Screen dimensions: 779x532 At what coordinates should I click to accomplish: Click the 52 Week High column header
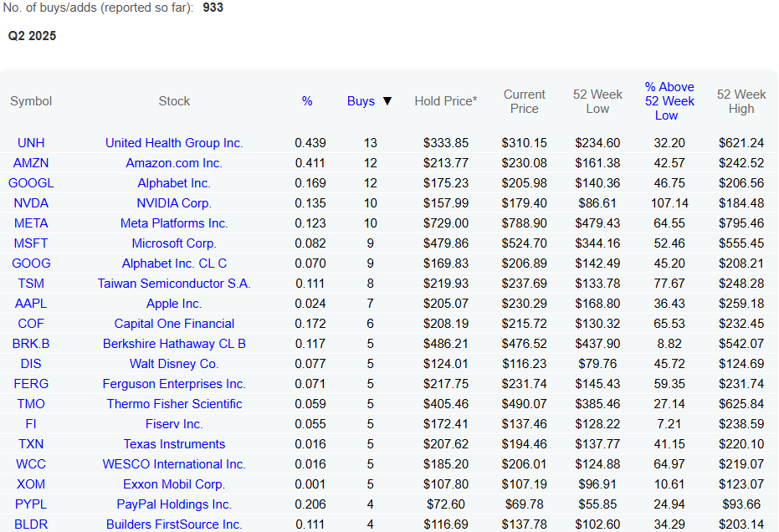[x=741, y=101]
